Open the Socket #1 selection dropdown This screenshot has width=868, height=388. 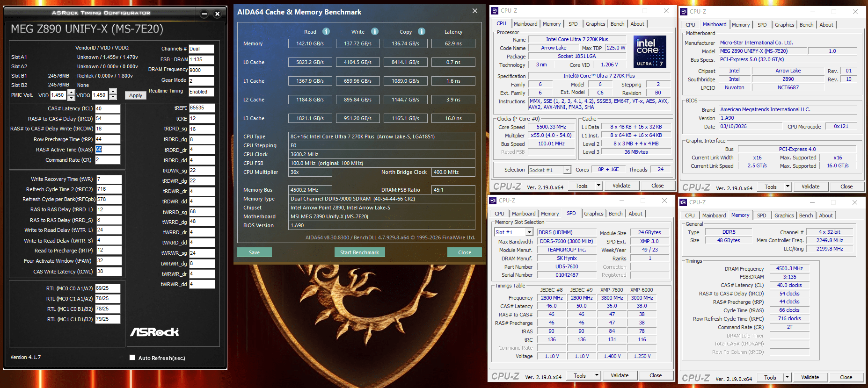(567, 170)
